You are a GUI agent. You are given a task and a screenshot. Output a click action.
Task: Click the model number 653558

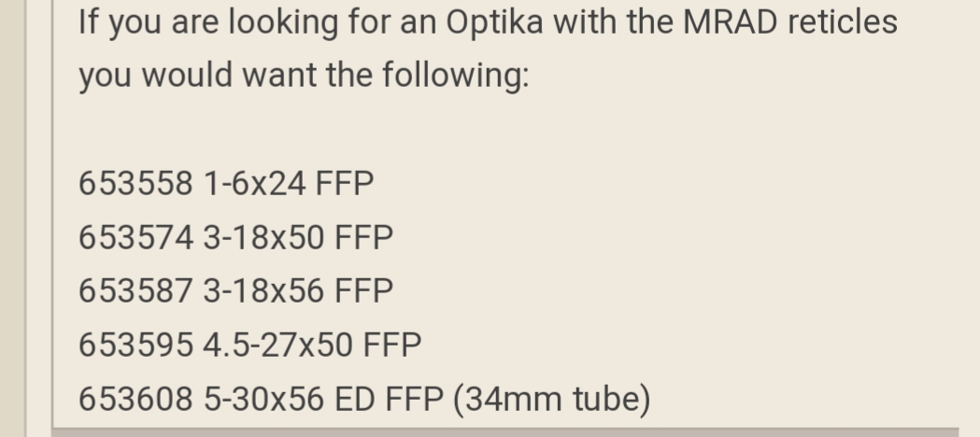pyautogui.click(x=135, y=184)
